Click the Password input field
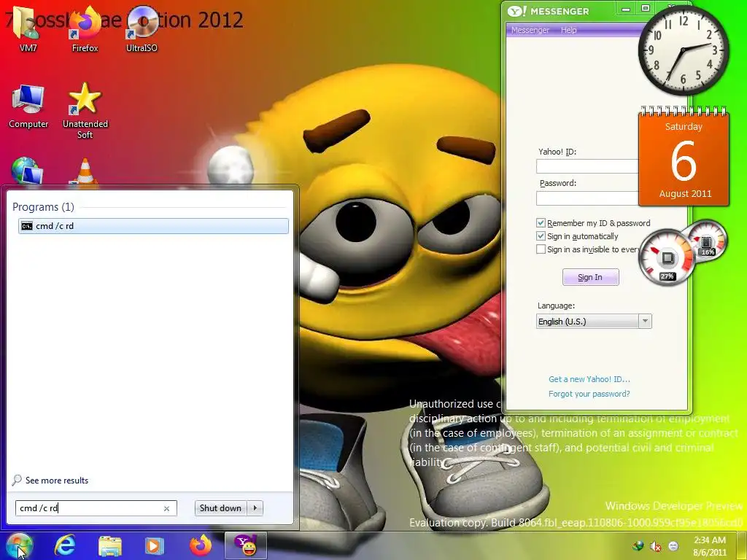 tap(588, 198)
